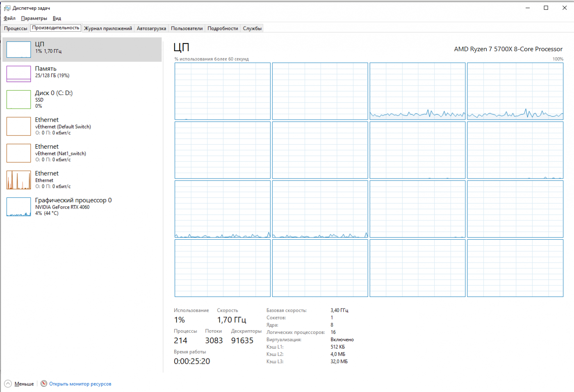Click the Task Manager title bar icon
This screenshot has height=392, width=574.
point(7,8)
